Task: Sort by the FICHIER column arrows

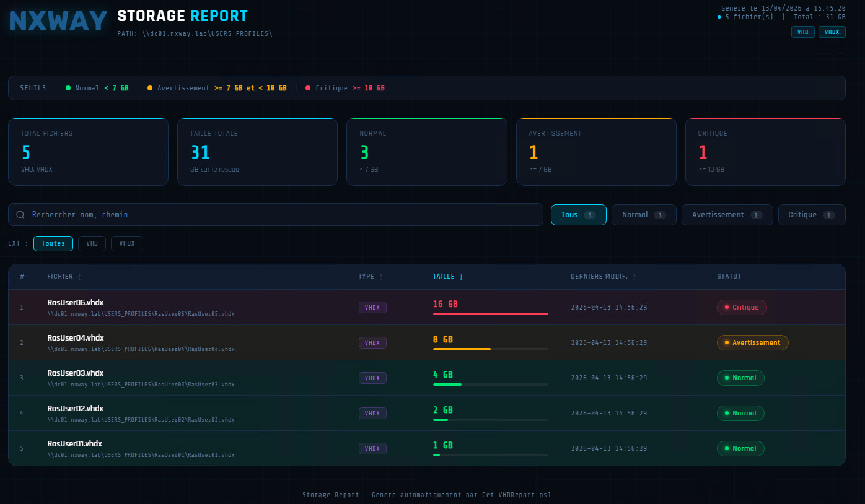Action: [x=79, y=277]
